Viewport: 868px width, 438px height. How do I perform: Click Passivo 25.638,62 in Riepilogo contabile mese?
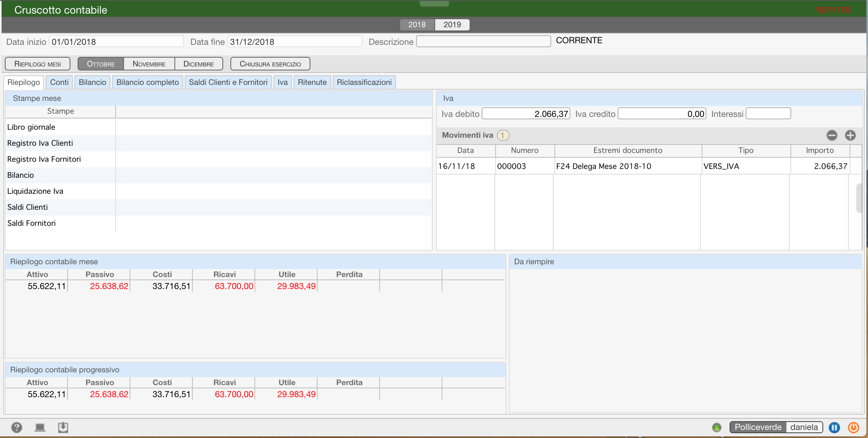(x=109, y=286)
